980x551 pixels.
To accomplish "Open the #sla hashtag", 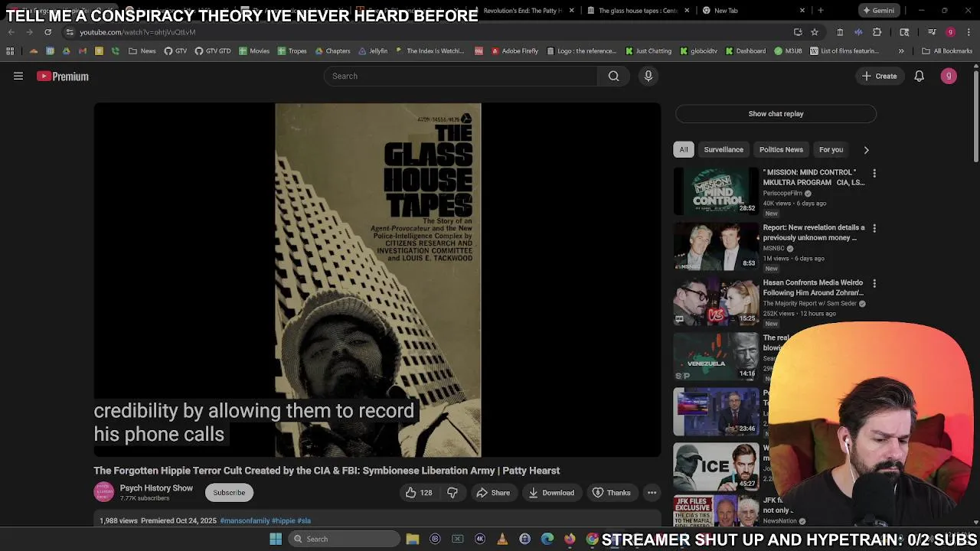I will pyautogui.click(x=304, y=520).
